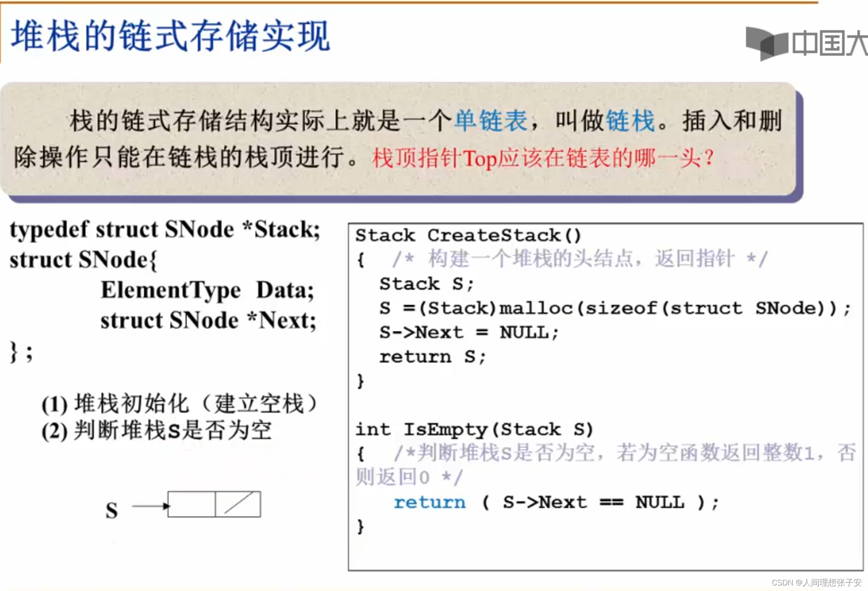Click the empty data box of node diagram
The image size is (868, 591).
coord(191,504)
